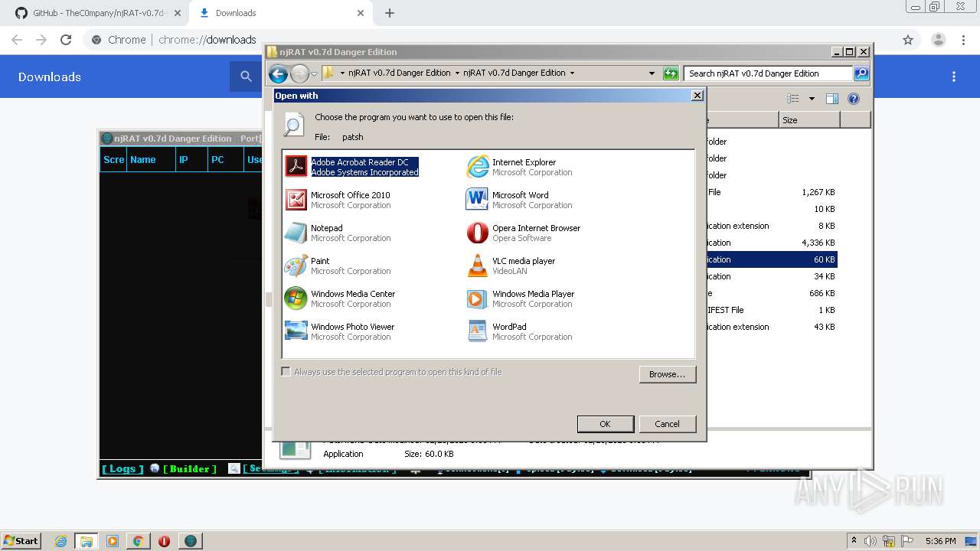
Task: Choose Windows Media Center icon
Action: (296, 298)
